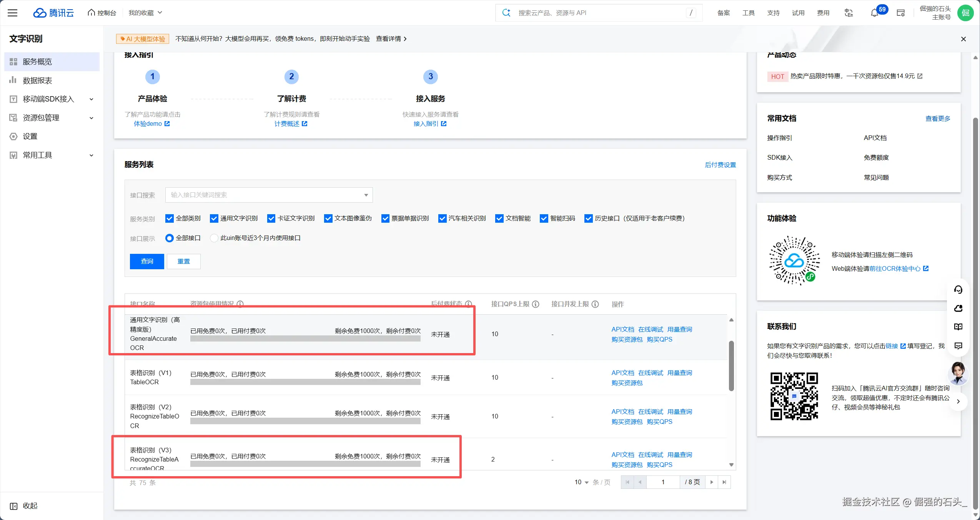Expand 移动端SDK接入 sidebar menu
Image resolution: width=980 pixels, height=520 pixels.
(52, 99)
